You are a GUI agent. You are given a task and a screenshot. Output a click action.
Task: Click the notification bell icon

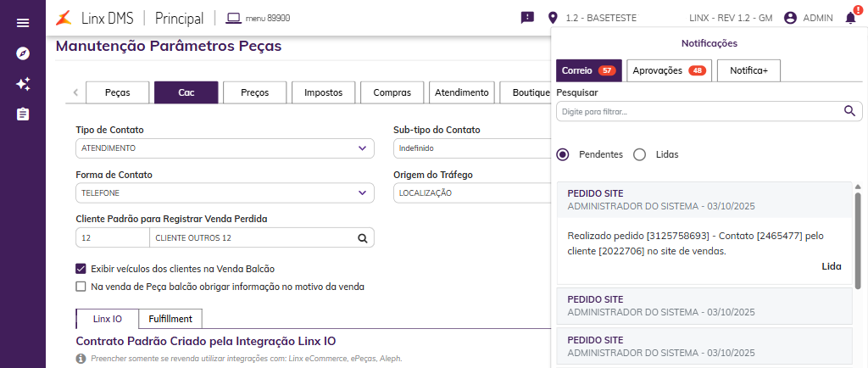[850, 17]
